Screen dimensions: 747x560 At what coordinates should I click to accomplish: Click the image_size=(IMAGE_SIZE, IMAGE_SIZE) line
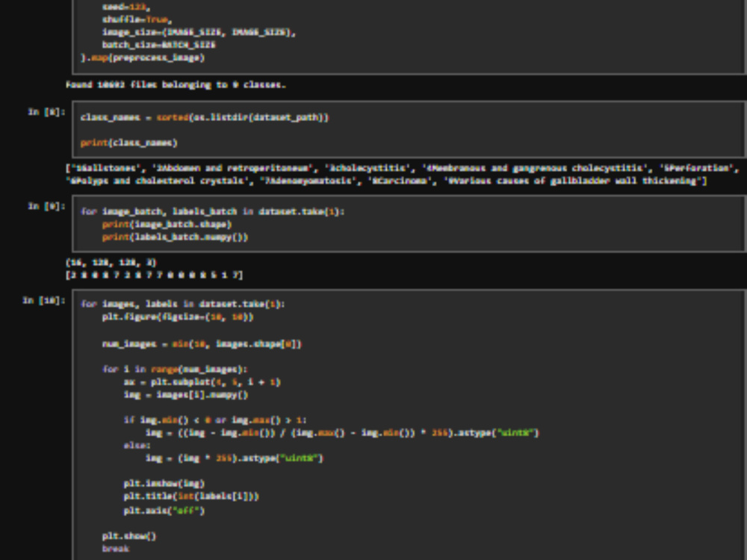point(199,32)
